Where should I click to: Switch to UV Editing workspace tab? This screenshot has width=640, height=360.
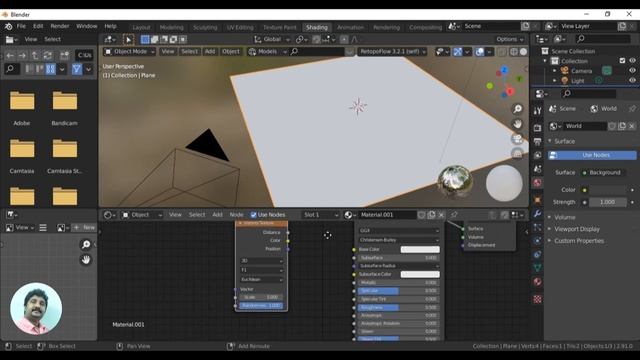tap(240, 27)
